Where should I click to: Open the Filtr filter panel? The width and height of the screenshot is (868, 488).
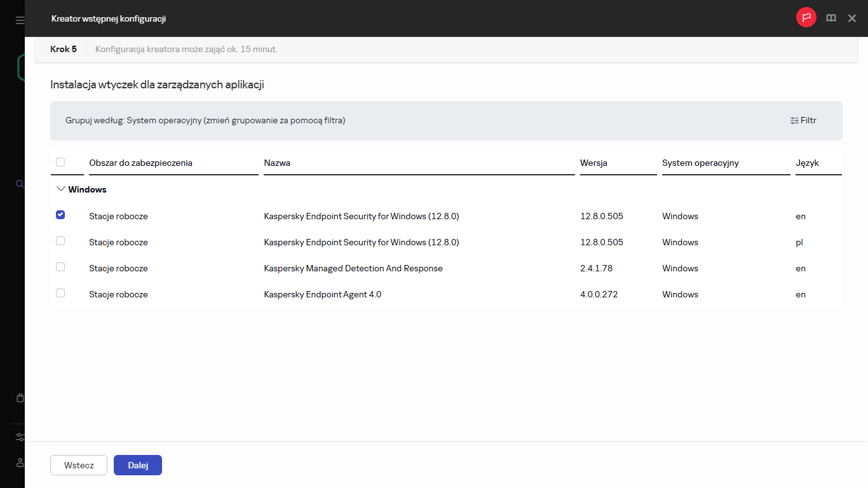[803, 120]
